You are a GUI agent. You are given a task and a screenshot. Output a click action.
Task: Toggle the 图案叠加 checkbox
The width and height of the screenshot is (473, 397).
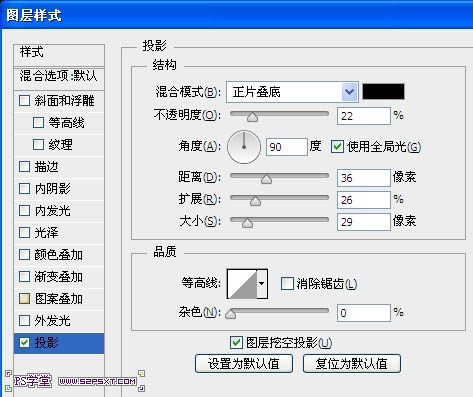(x=24, y=298)
